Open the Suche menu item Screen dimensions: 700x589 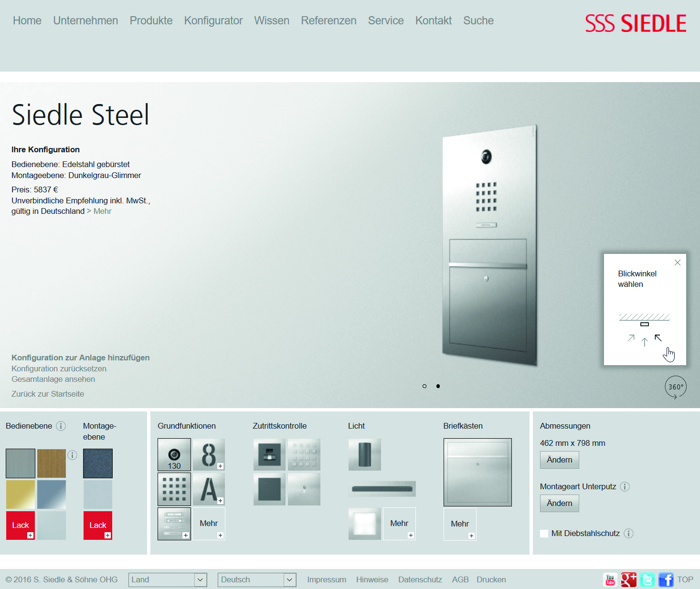[x=478, y=21]
